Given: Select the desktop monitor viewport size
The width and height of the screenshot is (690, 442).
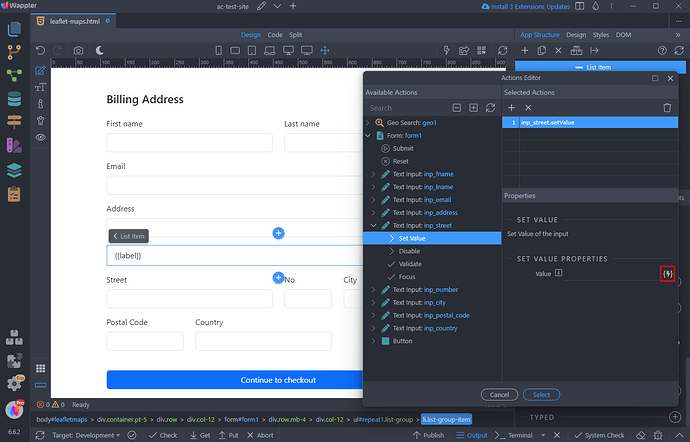Looking at the screenshot, I should tap(288, 51).
